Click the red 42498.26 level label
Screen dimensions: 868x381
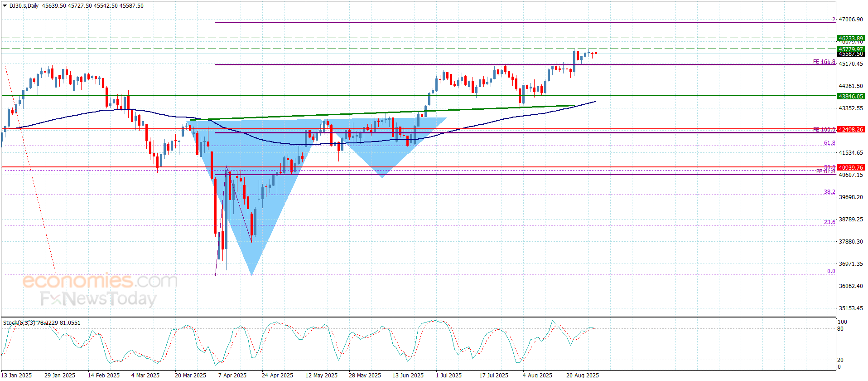click(850, 129)
